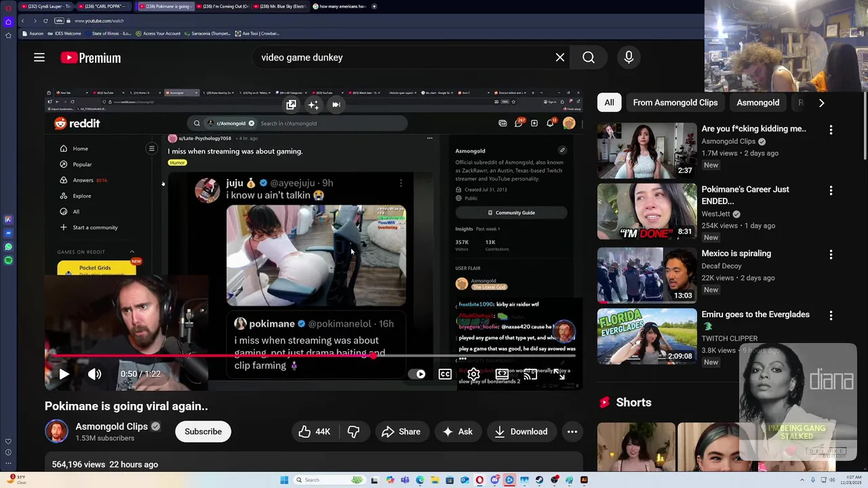Enter fullscreen mode
This screenshot has height=488, width=868.
(x=559, y=374)
